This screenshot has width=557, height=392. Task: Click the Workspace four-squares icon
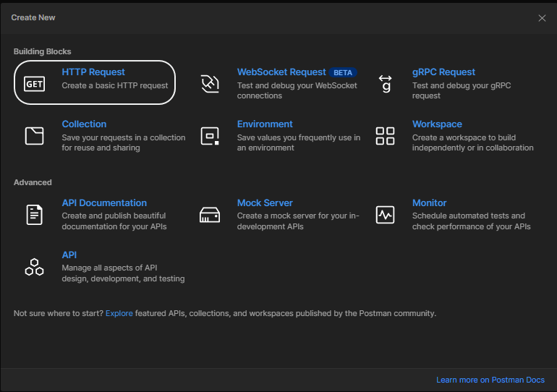click(x=385, y=136)
